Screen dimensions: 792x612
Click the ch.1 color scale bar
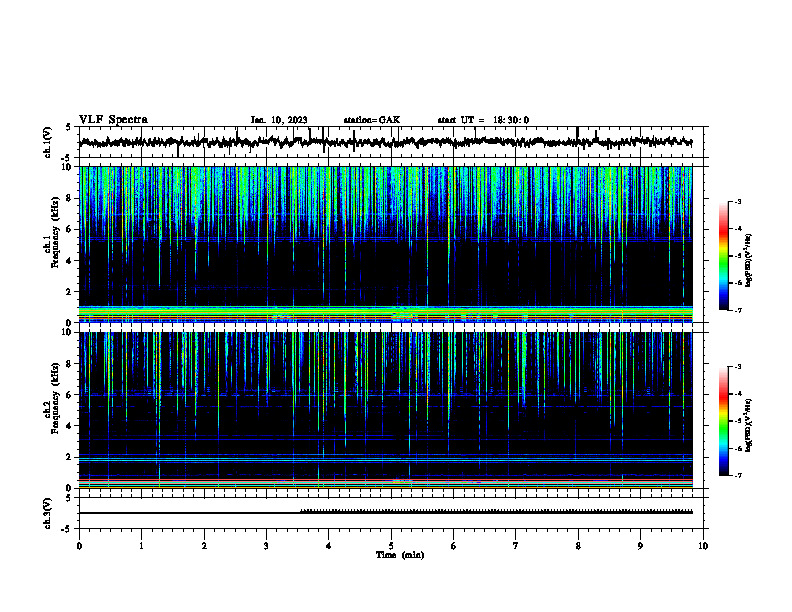coord(723,256)
